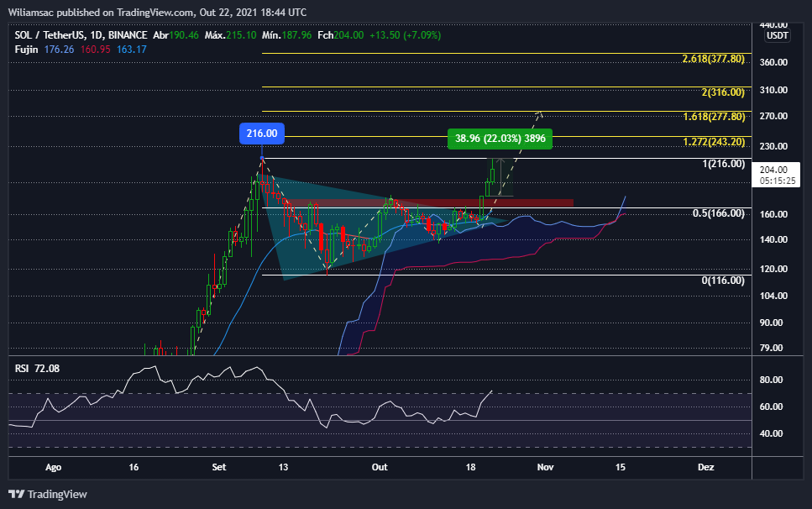The image size is (812, 509).
Task: Click the TradingView logo at bottom left
Action: tap(48, 494)
